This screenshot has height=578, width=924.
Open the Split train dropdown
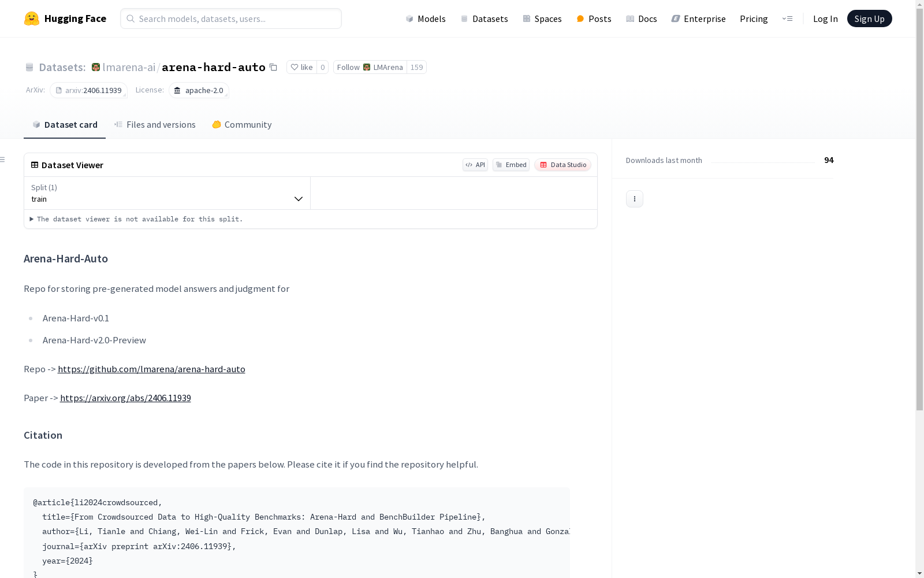point(167,193)
